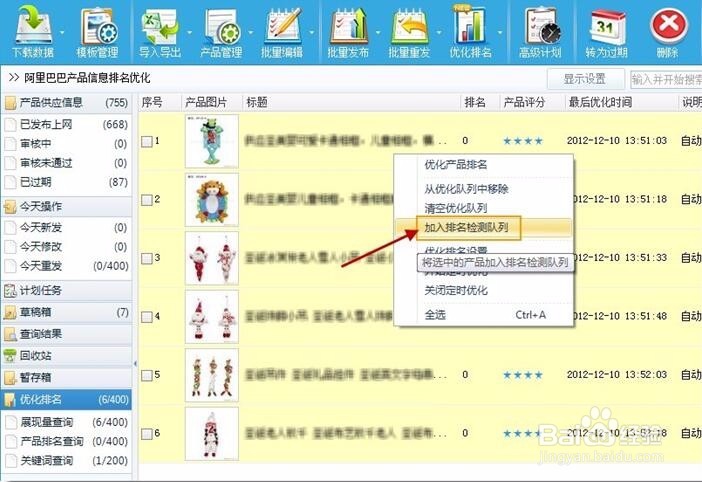Tick the checkbox for row 1
The height and width of the screenshot is (482, 702).
click(147, 142)
